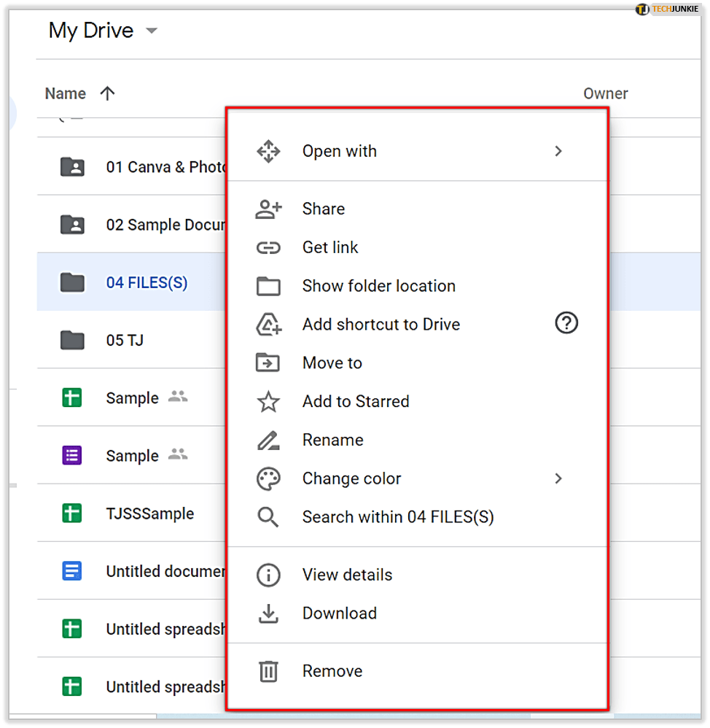This screenshot has width=710, height=728.
Task: Select Show folder location menu entry
Action: tap(378, 286)
